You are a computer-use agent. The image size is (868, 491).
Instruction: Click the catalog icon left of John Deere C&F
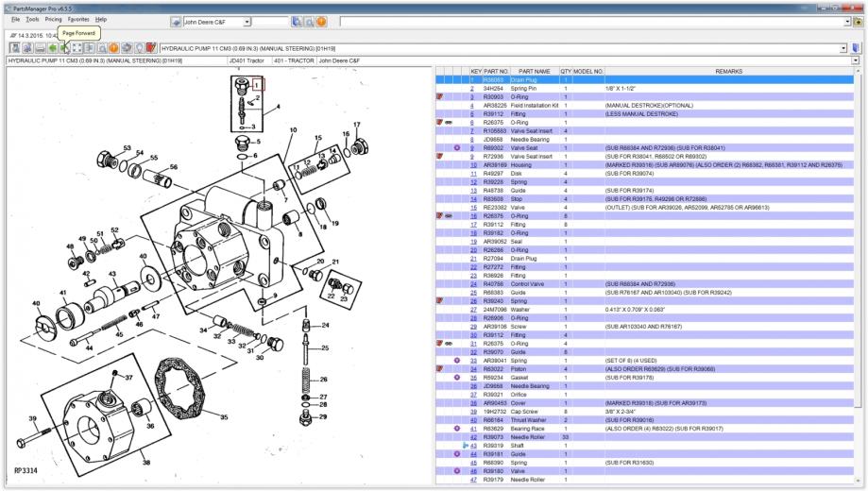point(176,21)
